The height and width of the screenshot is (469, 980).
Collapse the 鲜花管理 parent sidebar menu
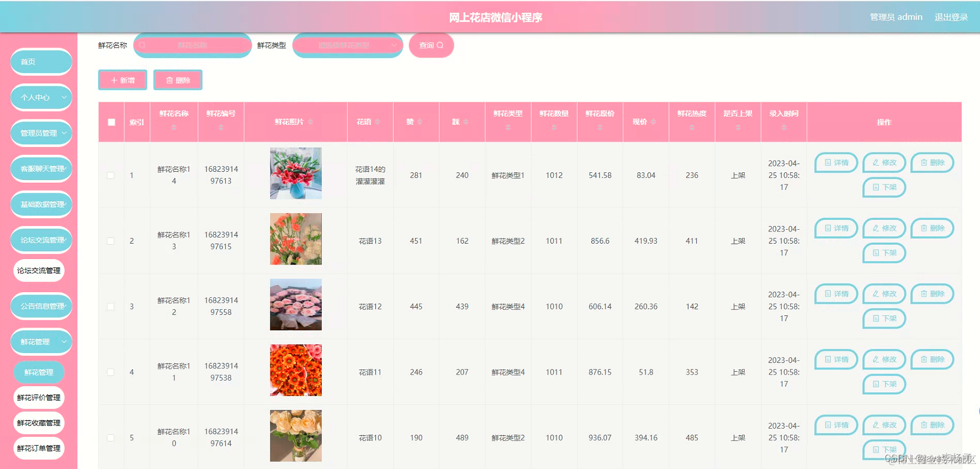41,342
